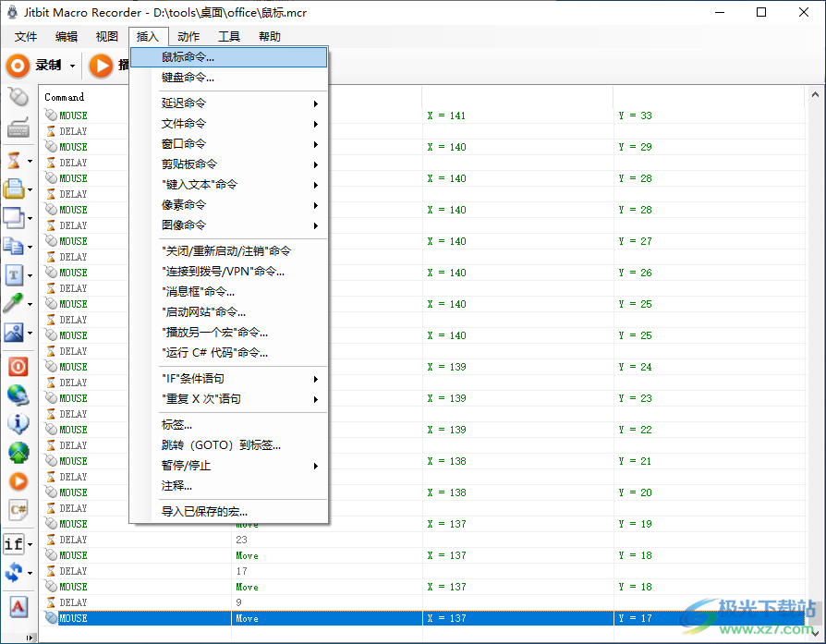Choose 键盘命令... from the menu
826x644 pixels.
[228, 78]
